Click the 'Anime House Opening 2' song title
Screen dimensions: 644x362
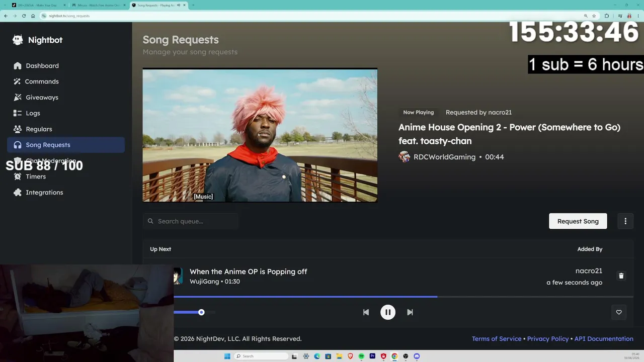tap(509, 134)
